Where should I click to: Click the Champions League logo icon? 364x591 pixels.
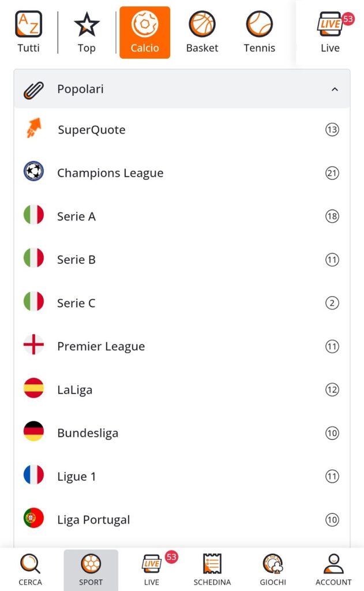click(33, 173)
